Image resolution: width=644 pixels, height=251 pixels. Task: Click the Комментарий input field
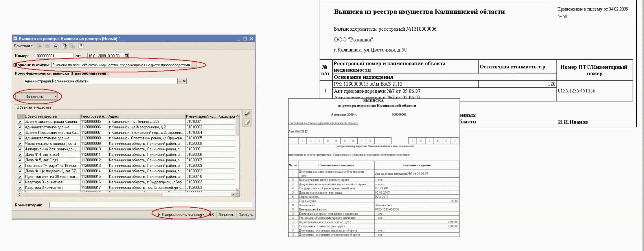(151, 205)
